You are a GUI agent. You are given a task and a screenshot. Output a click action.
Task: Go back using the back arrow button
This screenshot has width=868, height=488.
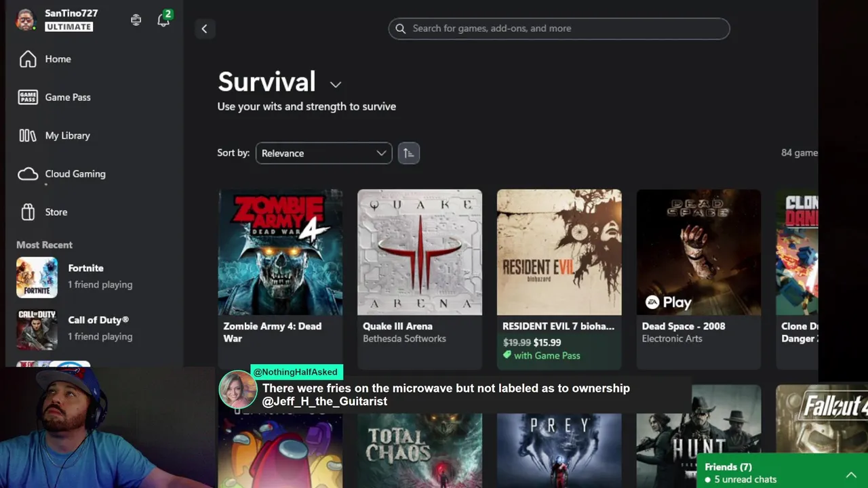coord(204,28)
